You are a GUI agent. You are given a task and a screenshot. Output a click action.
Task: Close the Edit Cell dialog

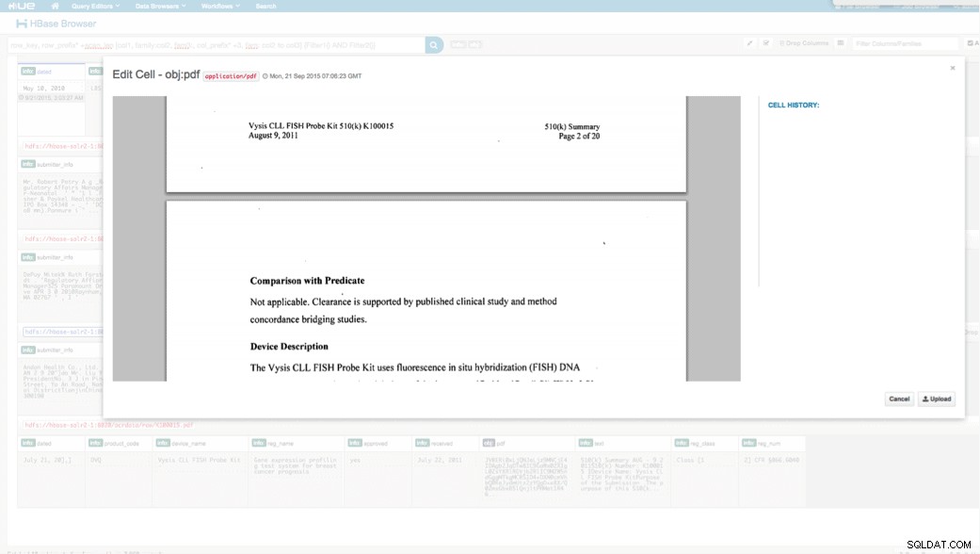953,68
